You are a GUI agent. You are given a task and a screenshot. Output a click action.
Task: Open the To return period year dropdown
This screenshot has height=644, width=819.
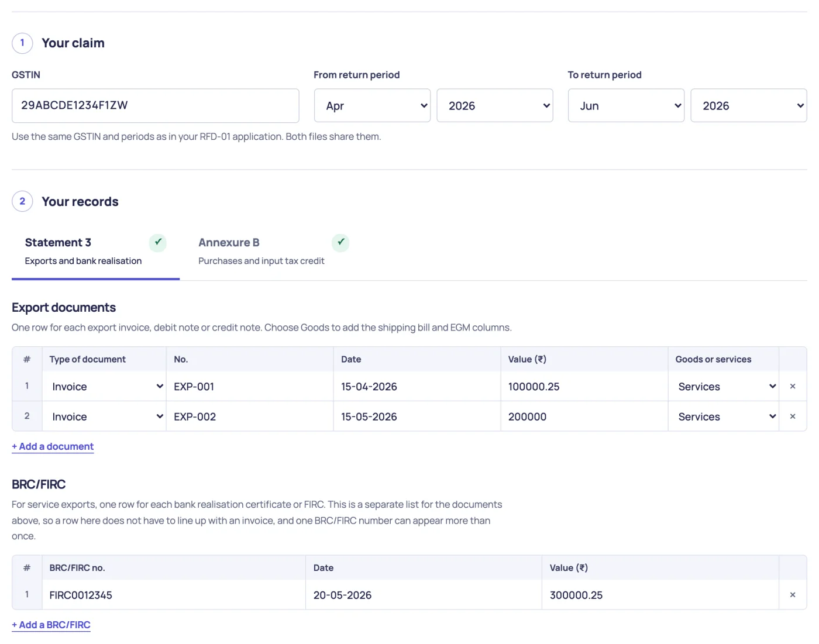pyautogui.click(x=749, y=105)
